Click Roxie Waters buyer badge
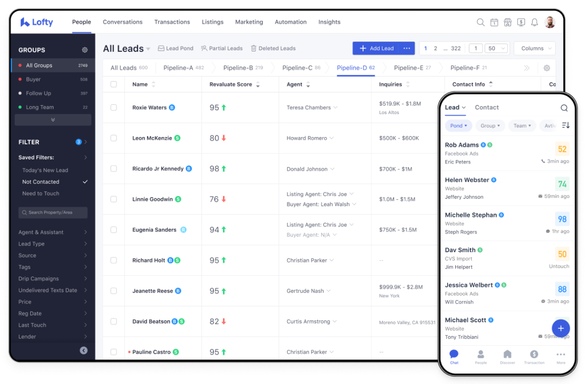 click(x=172, y=107)
